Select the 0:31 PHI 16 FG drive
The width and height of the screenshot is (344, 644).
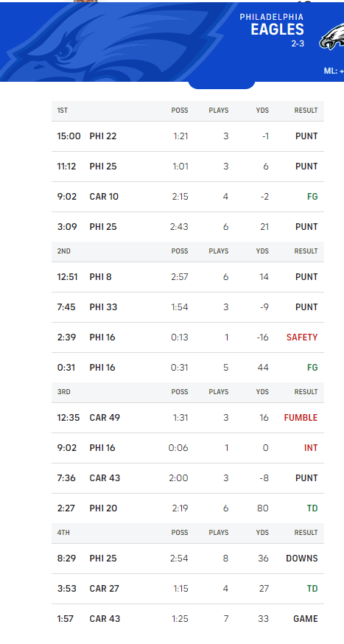click(x=188, y=368)
